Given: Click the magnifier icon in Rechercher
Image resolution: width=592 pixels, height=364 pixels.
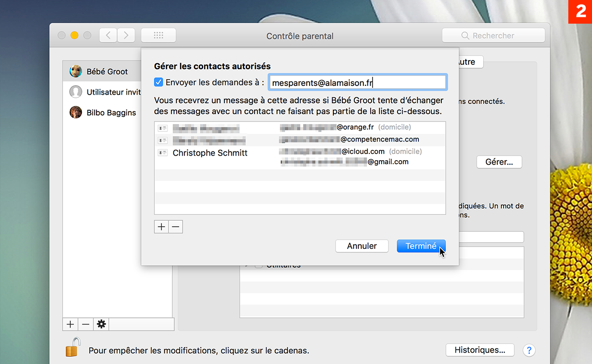Looking at the screenshot, I should coord(465,35).
